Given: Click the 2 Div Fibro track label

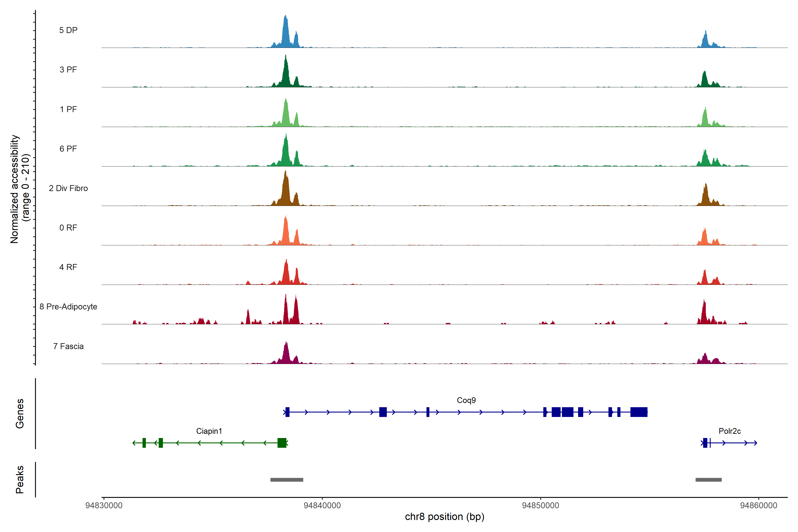Looking at the screenshot, I should (68, 188).
